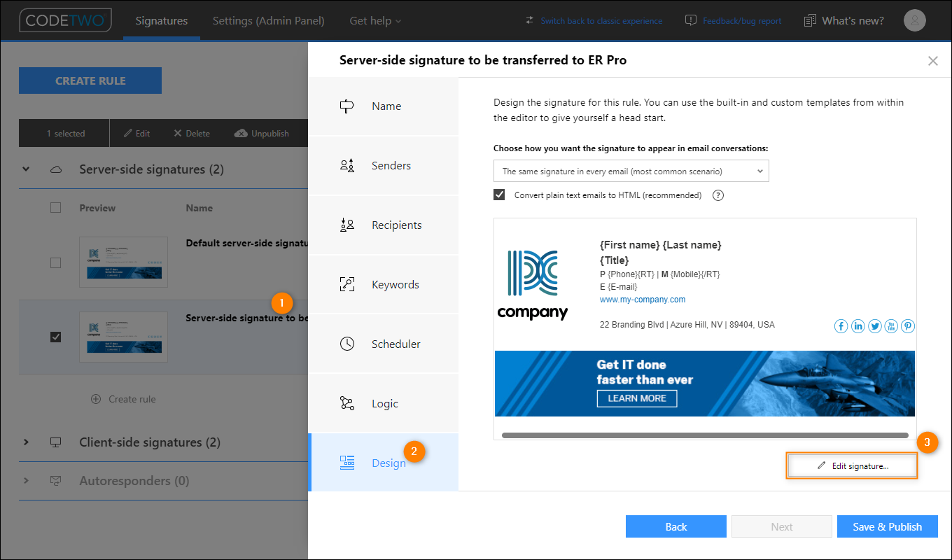Click the Back button

[676, 526]
